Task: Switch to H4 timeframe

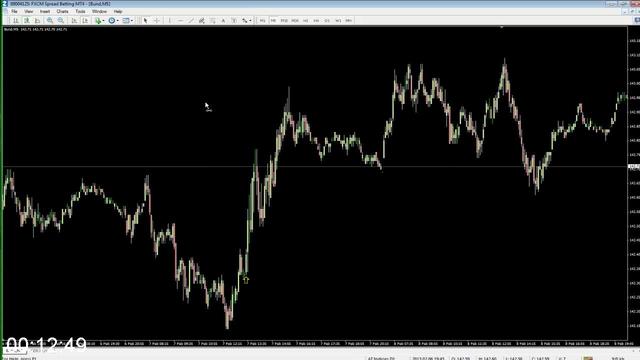Action: tap(316, 20)
